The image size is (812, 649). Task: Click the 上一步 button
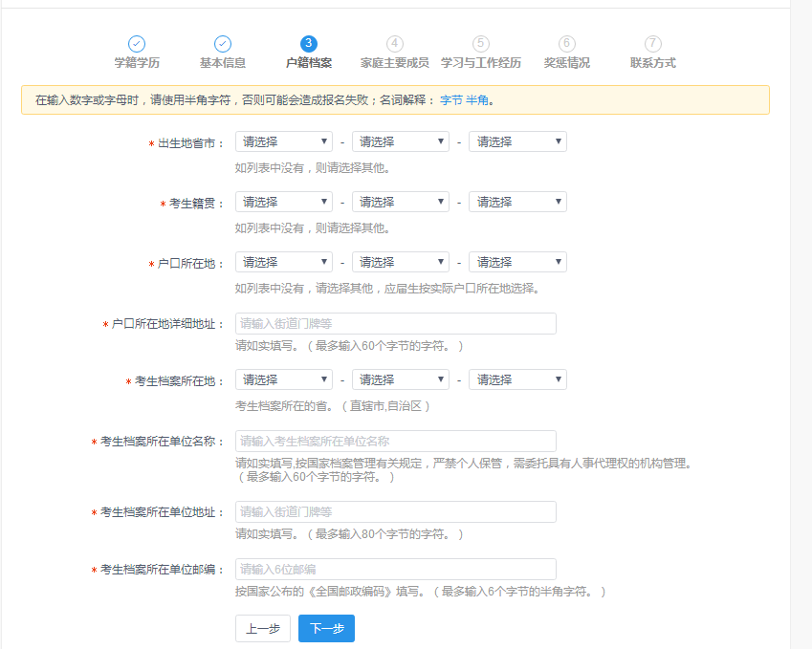point(262,628)
